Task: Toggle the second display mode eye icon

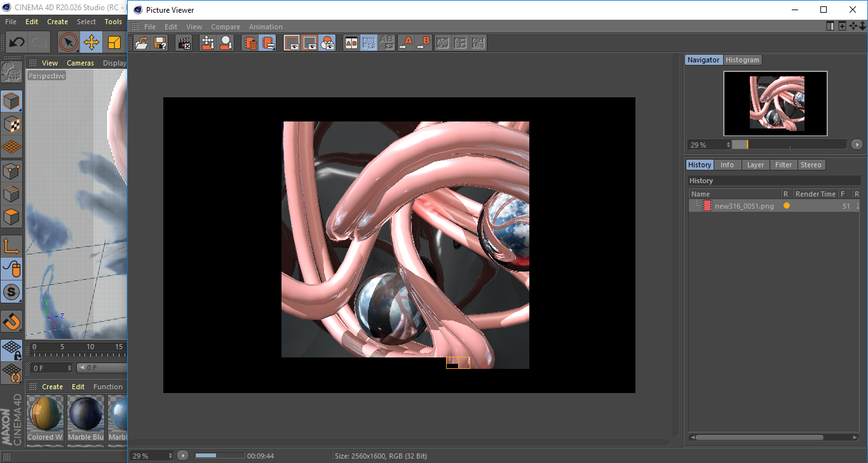Action: point(309,43)
